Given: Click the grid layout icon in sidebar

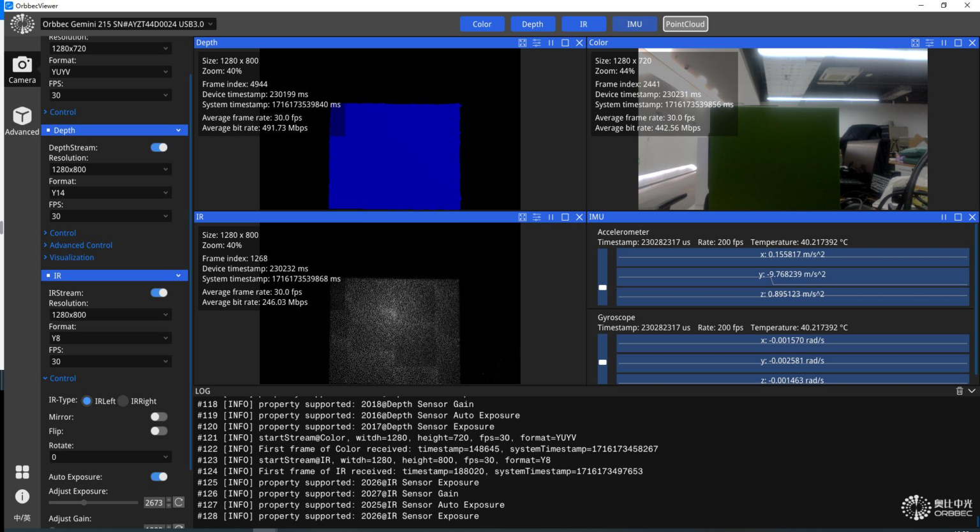Looking at the screenshot, I should coord(22,472).
